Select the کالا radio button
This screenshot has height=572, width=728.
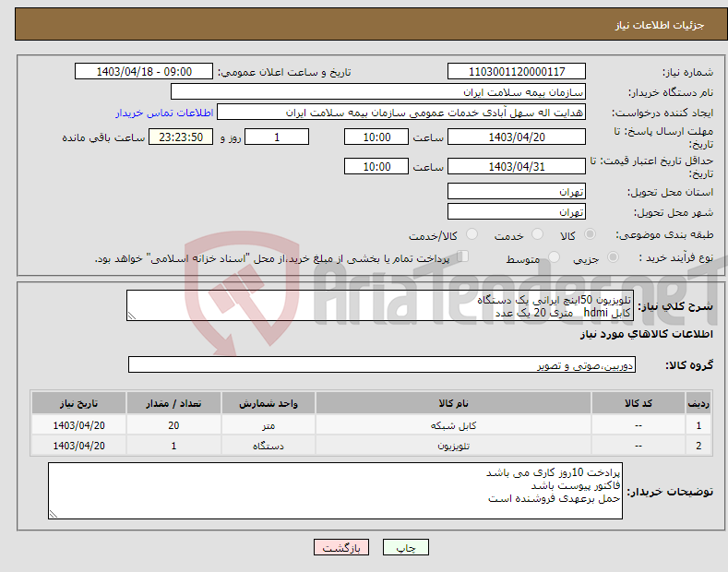[590, 234]
